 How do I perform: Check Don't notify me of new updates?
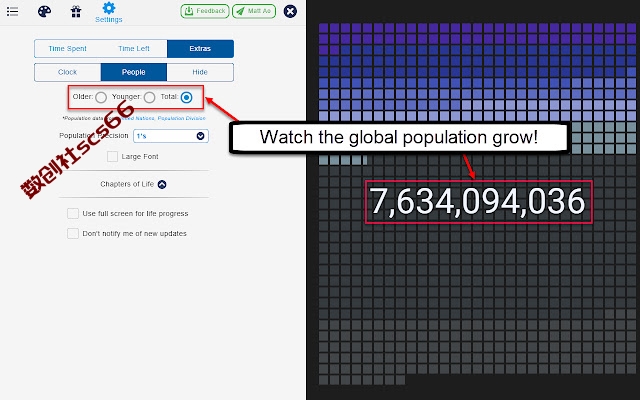(x=73, y=233)
